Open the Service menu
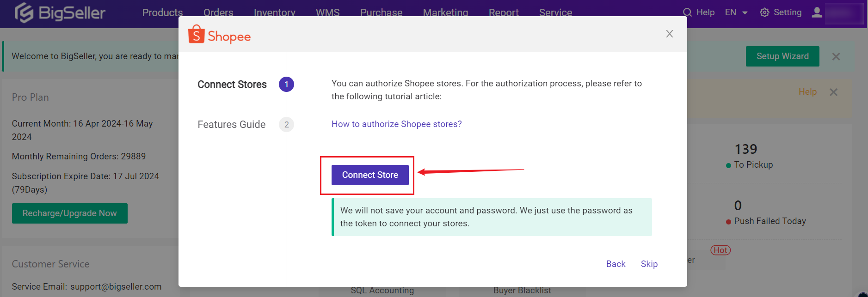868x297 pixels. (x=555, y=12)
